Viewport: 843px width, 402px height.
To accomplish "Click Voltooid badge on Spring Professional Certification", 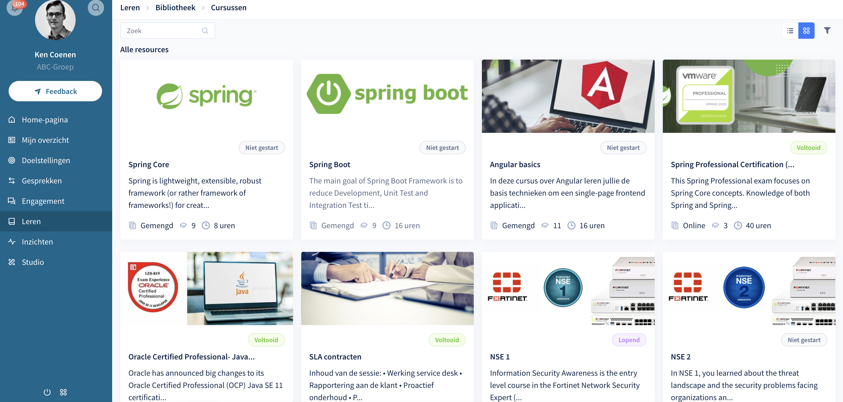I will tap(809, 148).
